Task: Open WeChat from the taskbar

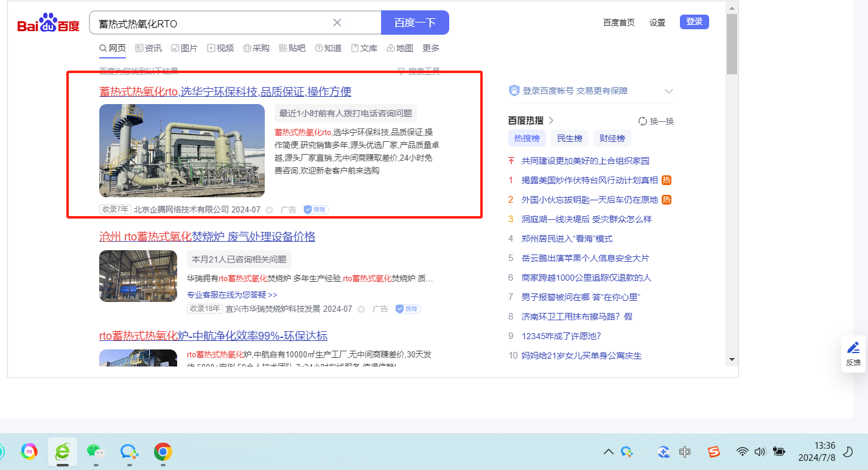Action: 96,451
